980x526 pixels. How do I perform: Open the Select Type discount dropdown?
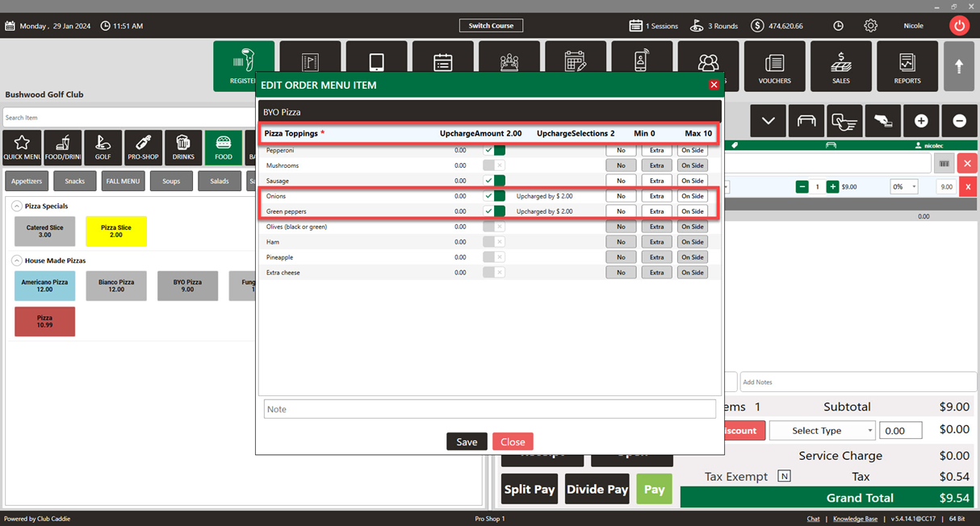click(x=822, y=431)
